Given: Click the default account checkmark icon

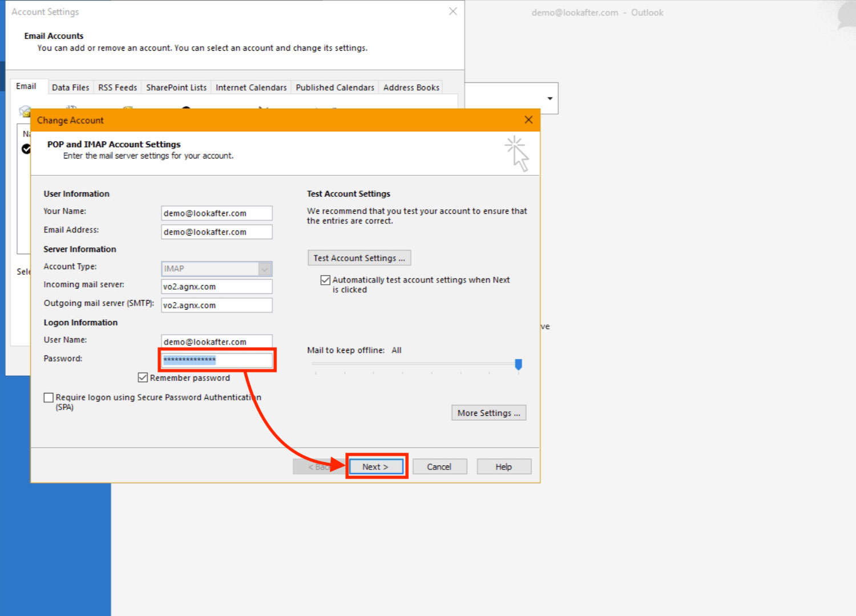Looking at the screenshot, I should 26,149.
